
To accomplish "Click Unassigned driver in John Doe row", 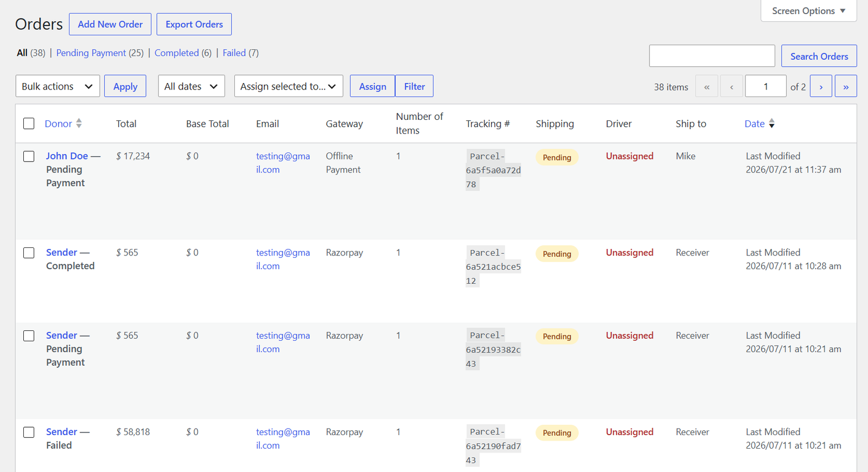I will 629,156.
